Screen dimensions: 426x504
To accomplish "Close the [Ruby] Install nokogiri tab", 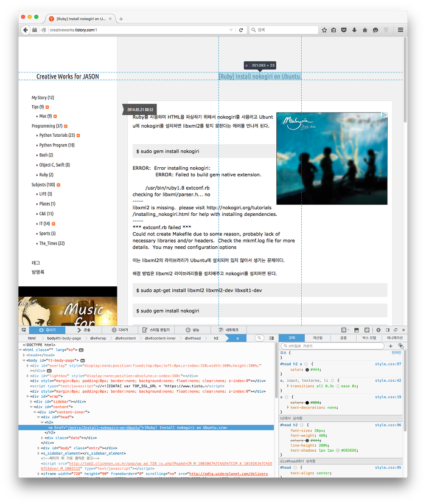I will tap(110, 19).
